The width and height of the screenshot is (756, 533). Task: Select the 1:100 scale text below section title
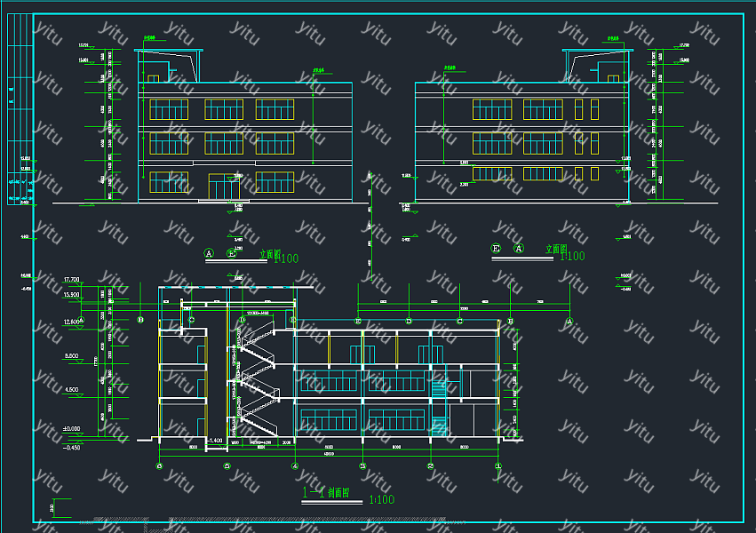[380, 500]
